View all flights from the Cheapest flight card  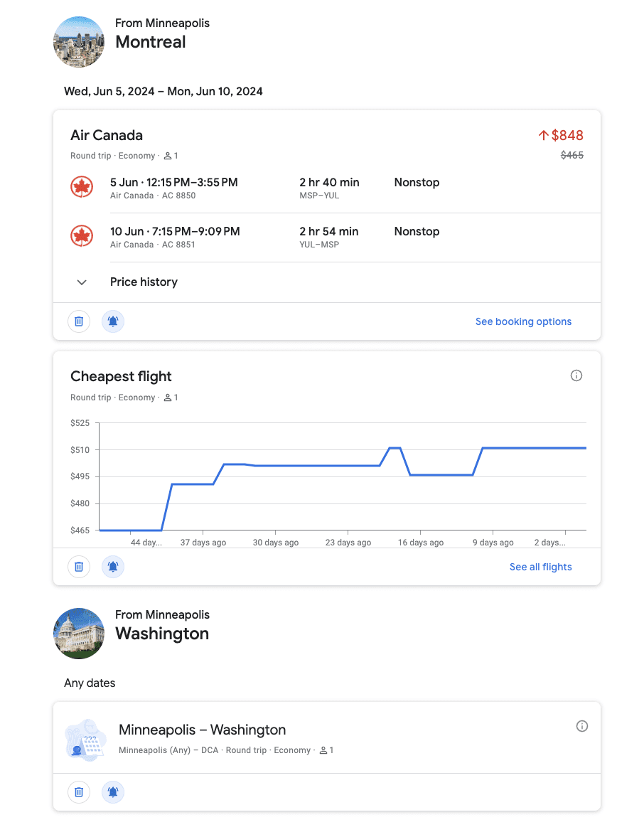[x=540, y=567]
